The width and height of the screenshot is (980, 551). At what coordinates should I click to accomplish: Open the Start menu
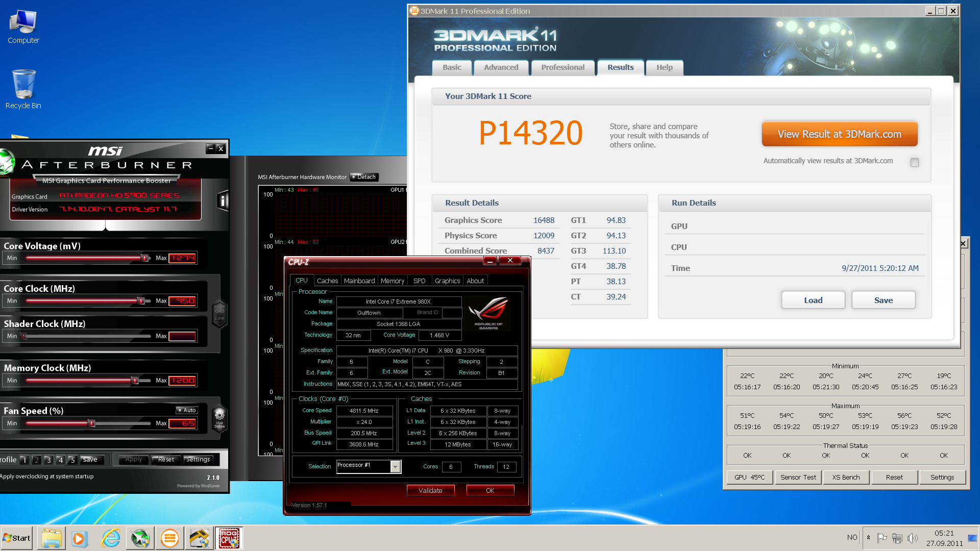17,538
